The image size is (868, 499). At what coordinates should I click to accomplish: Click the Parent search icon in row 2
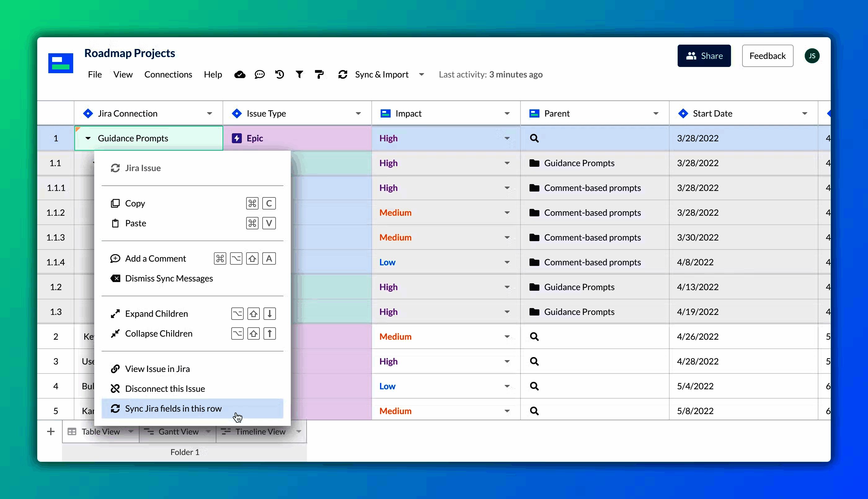[534, 337]
